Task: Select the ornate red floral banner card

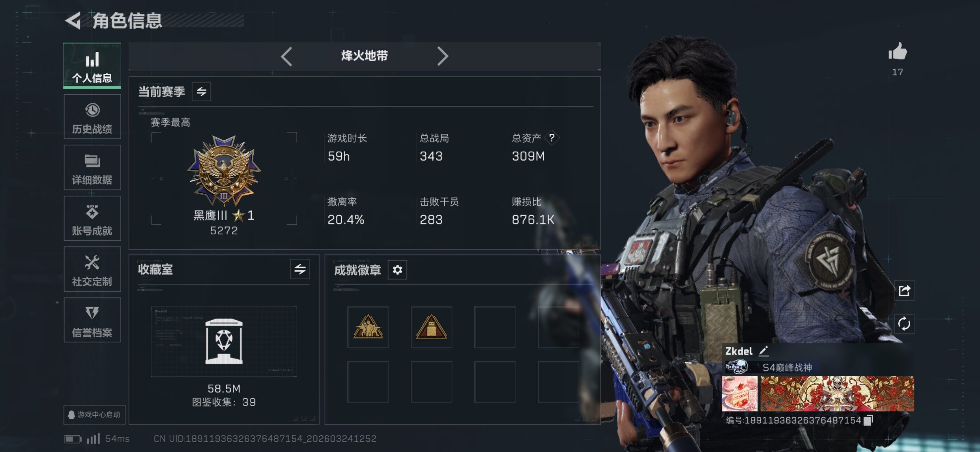Action: click(837, 394)
